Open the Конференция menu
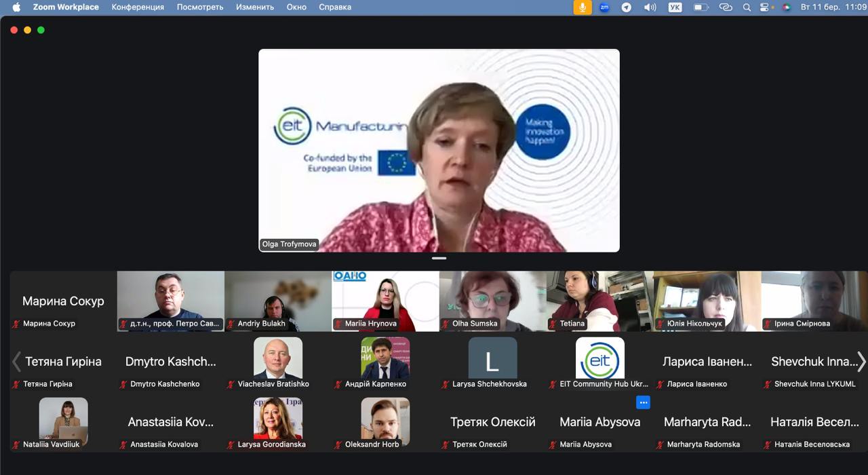The height and width of the screenshot is (475, 868). 138,7
